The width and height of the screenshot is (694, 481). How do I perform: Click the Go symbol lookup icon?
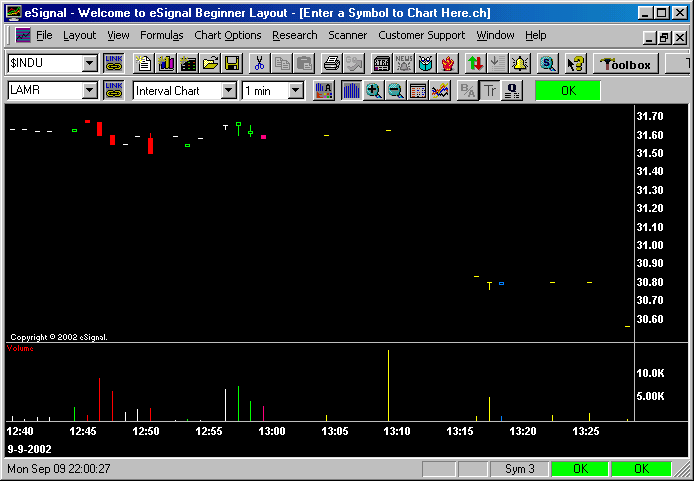(x=354, y=64)
